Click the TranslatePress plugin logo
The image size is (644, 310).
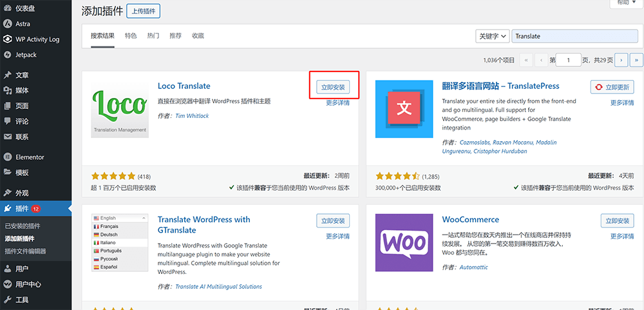(404, 109)
